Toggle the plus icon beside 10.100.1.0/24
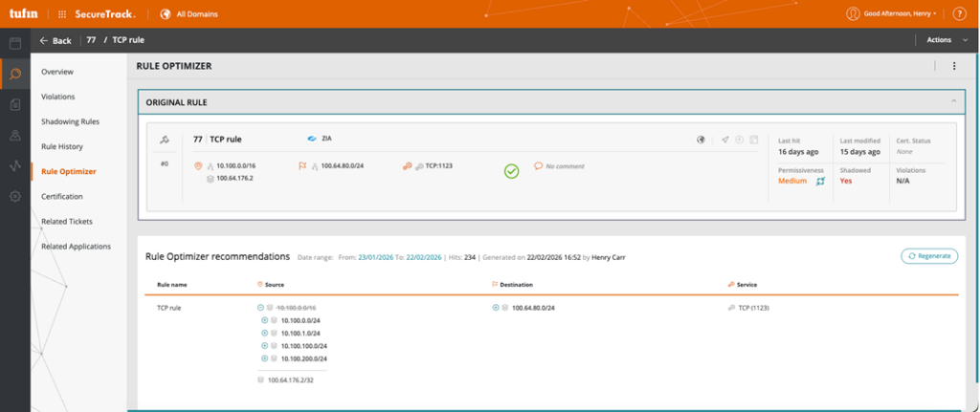 click(x=265, y=333)
